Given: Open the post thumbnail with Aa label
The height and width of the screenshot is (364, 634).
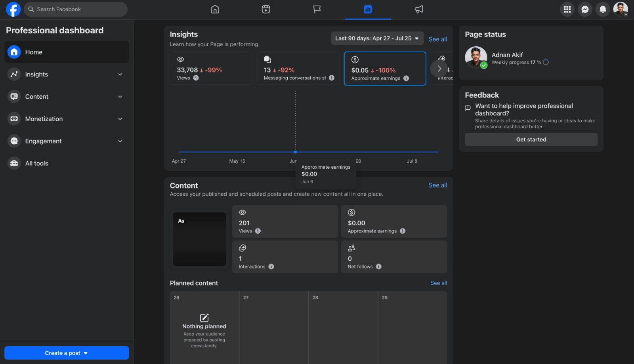Looking at the screenshot, I should tap(199, 239).
